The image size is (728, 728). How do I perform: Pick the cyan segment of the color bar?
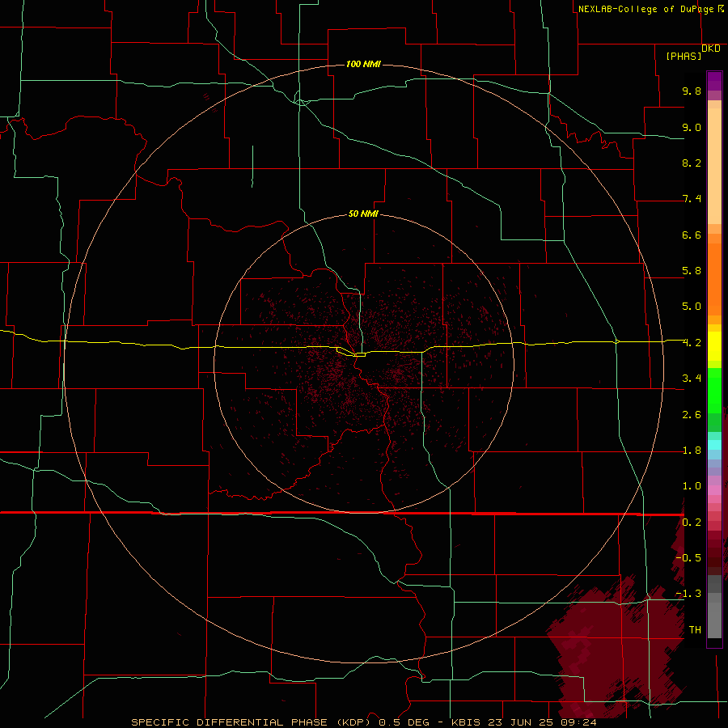point(714,445)
